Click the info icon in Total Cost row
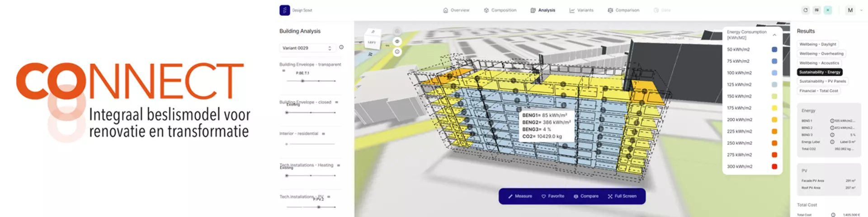The width and height of the screenshot is (868, 217). 833,215
